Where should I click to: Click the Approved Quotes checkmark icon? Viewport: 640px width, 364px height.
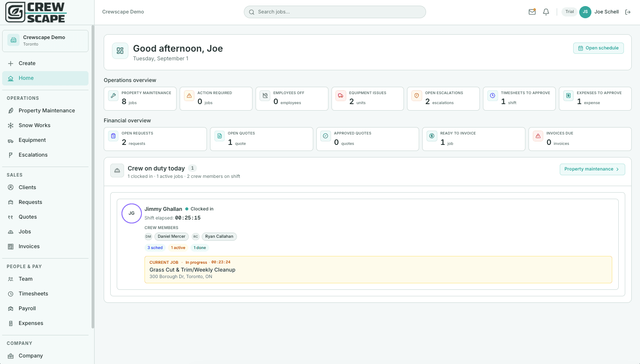326,136
